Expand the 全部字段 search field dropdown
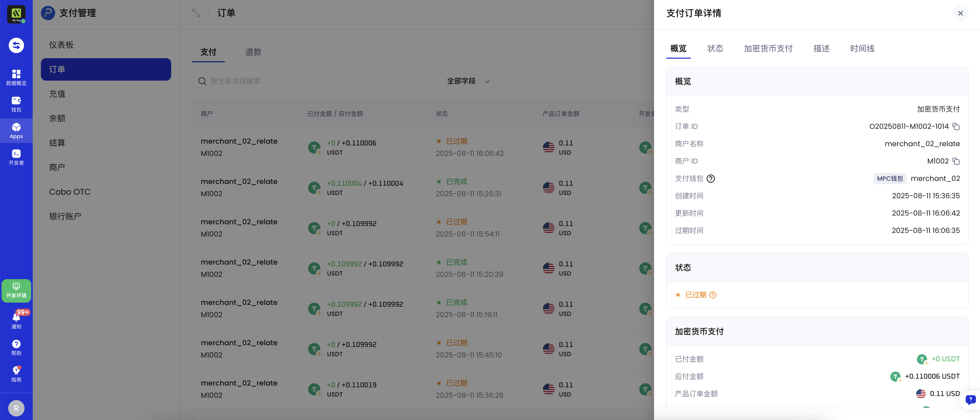980x420 pixels. pos(468,81)
